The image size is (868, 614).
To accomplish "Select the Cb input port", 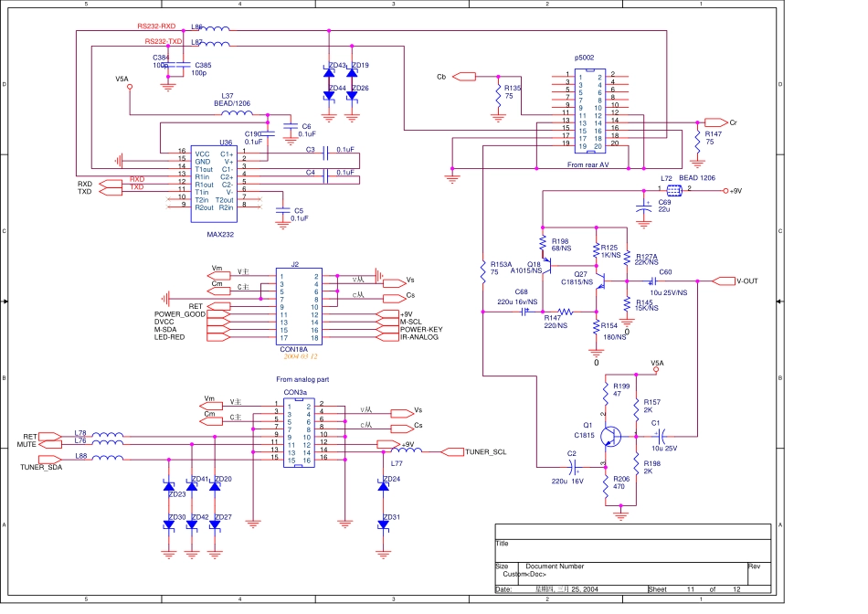I will [463, 75].
